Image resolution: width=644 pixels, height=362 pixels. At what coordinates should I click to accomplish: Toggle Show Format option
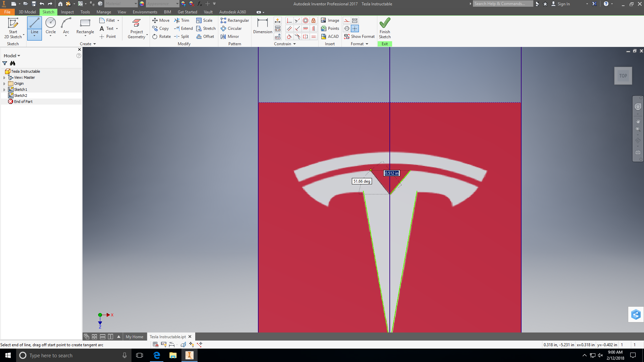point(359,37)
